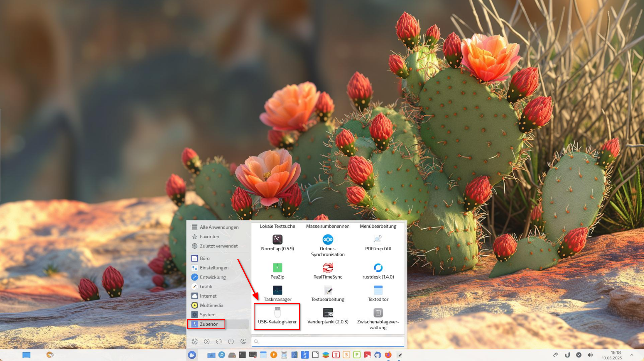This screenshot has width=644, height=361.
Task: Click the blue magnifier search icon on taskbar
Action: 222,355
